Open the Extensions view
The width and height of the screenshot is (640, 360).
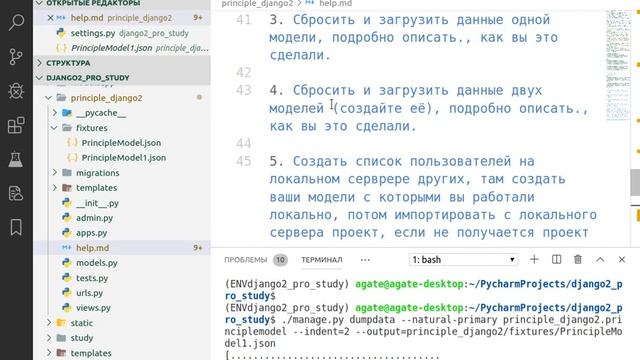16,125
